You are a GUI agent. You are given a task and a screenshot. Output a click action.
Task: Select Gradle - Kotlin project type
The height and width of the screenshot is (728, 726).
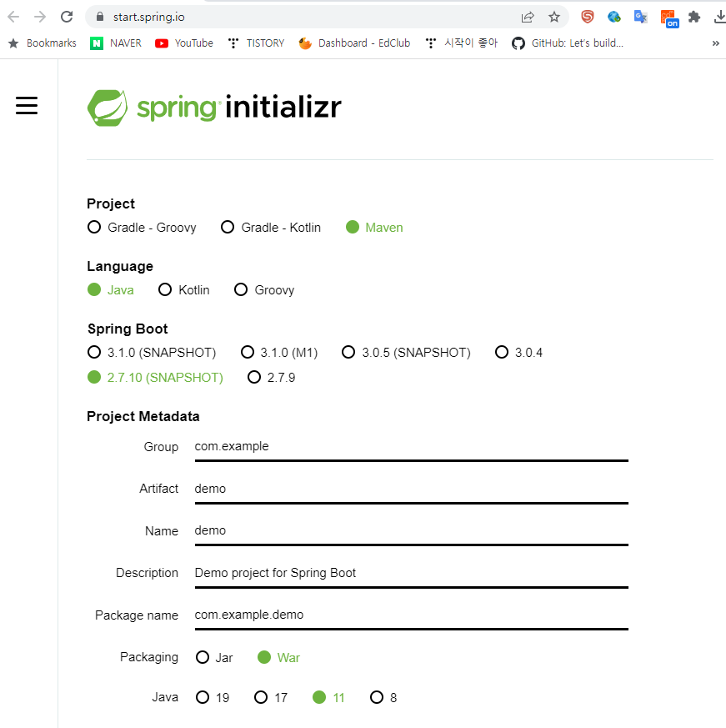pyautogui.click(x=271, y=228)
